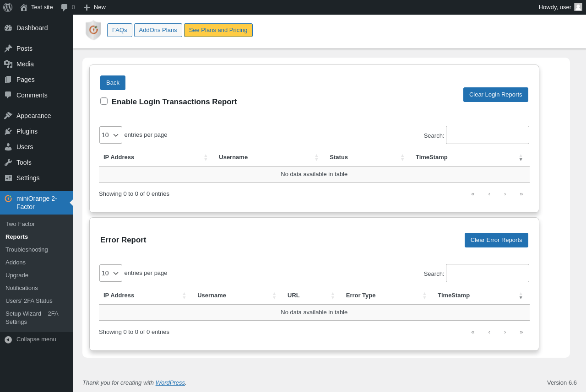
Task: Click the user avatar icon at top right
Action: tap(578, 7)
